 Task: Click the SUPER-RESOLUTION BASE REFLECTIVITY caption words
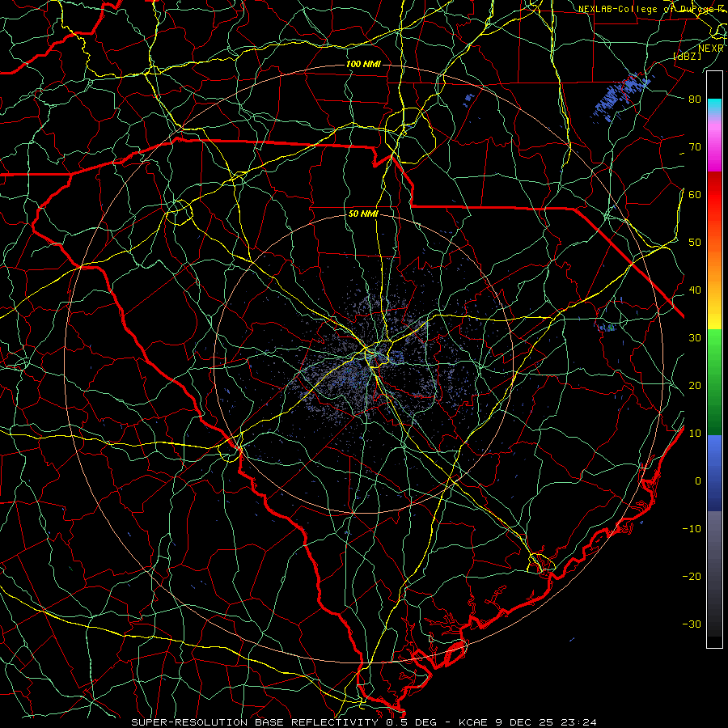(255, 722)
